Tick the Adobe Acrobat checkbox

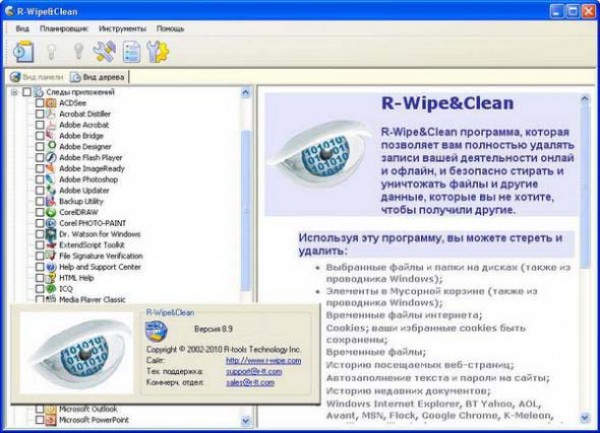click(x=40, y=125)
